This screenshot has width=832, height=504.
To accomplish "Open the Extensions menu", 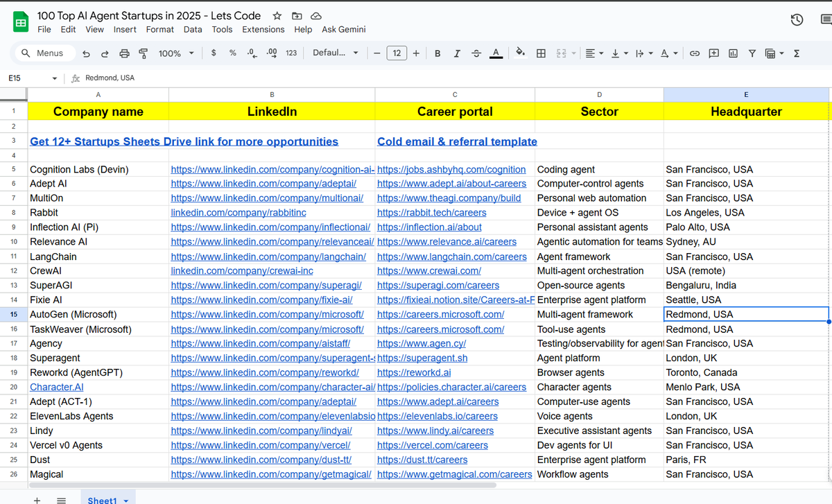I will tap(263, 29).
